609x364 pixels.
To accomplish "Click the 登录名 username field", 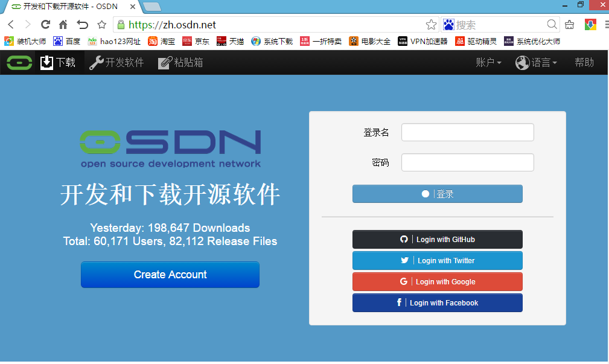I will pyautogui.click(x=468, y=132).
